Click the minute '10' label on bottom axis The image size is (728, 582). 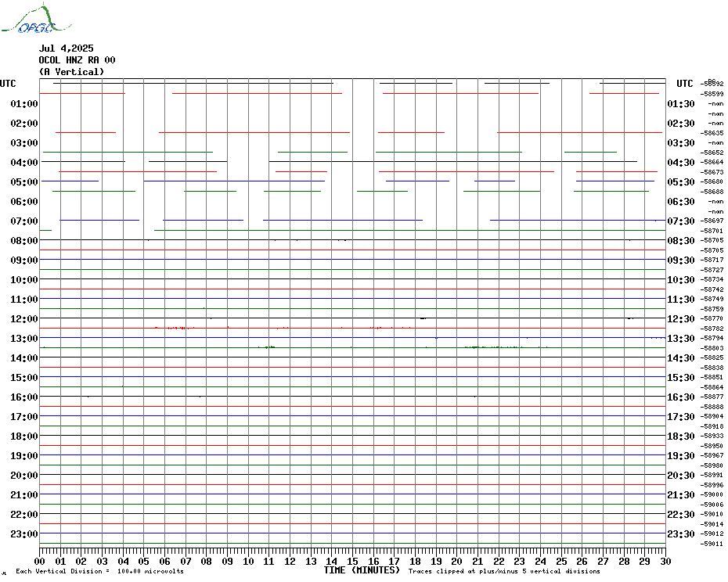248,562
